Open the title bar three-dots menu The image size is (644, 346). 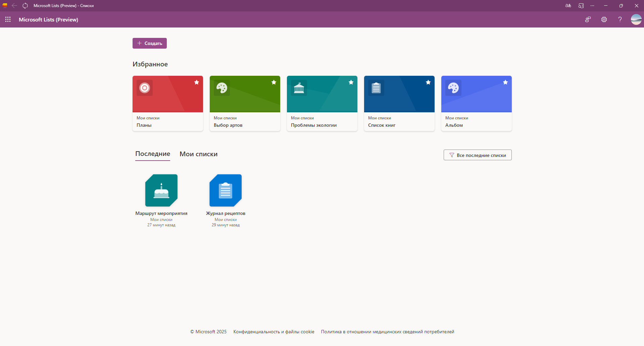click(x=592, y=6)
